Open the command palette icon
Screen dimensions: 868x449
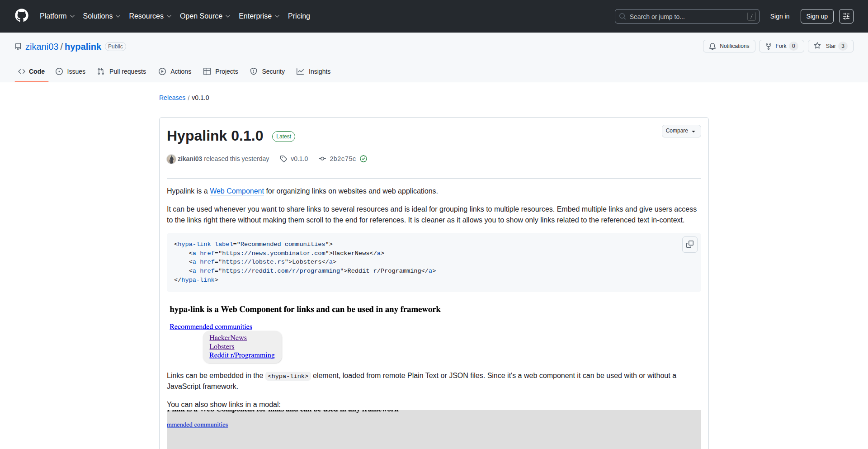coord(846,16)
